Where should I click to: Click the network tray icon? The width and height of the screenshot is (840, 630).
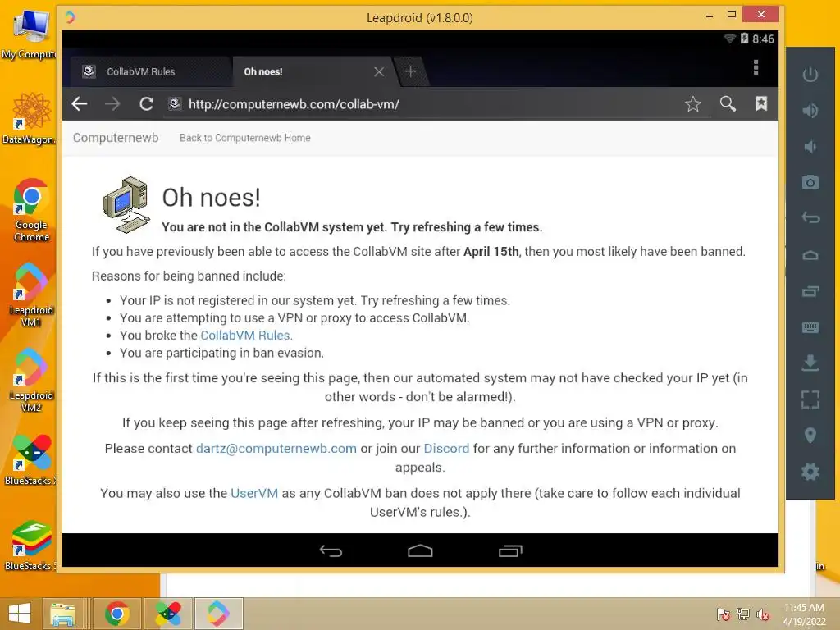[x=743, y=614]
